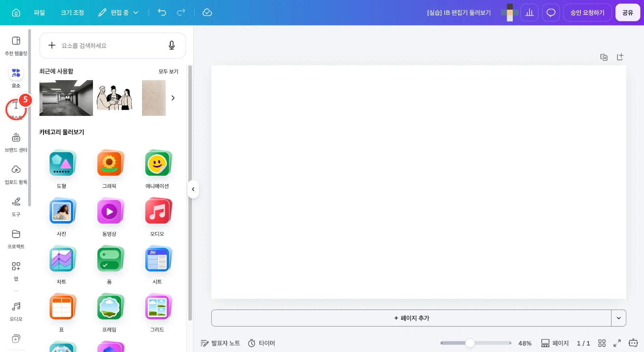Open the comments speech bubble
The width and height of the screenshot is (644, 352).
pos(551,12)
